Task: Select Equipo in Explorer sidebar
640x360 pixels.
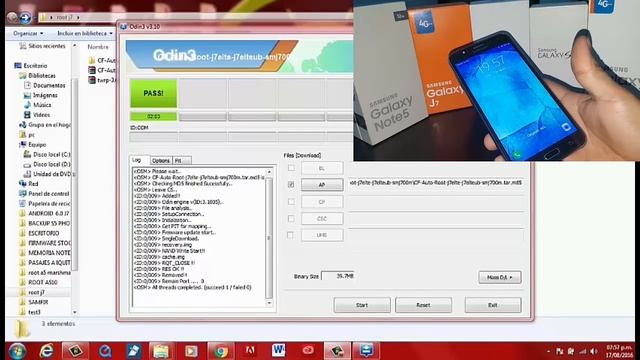Action: (33, 144)
